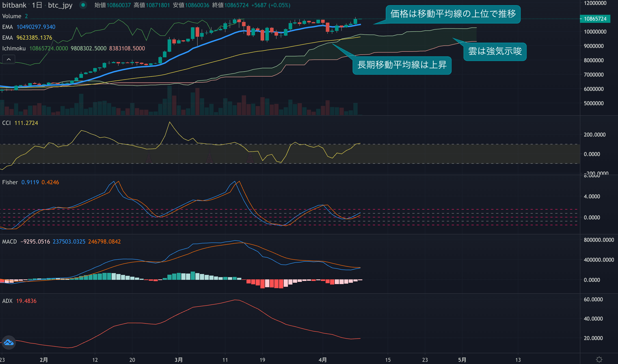
Task: Click the 雲は強気示唆 annotation callout
Action: pos(495,51)
